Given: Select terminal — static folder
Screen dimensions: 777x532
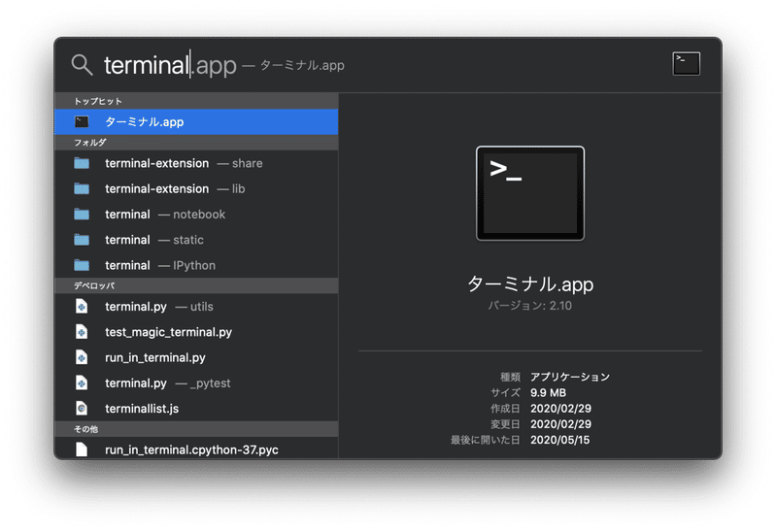Looking at the screenshot, I should click(196, 240).
